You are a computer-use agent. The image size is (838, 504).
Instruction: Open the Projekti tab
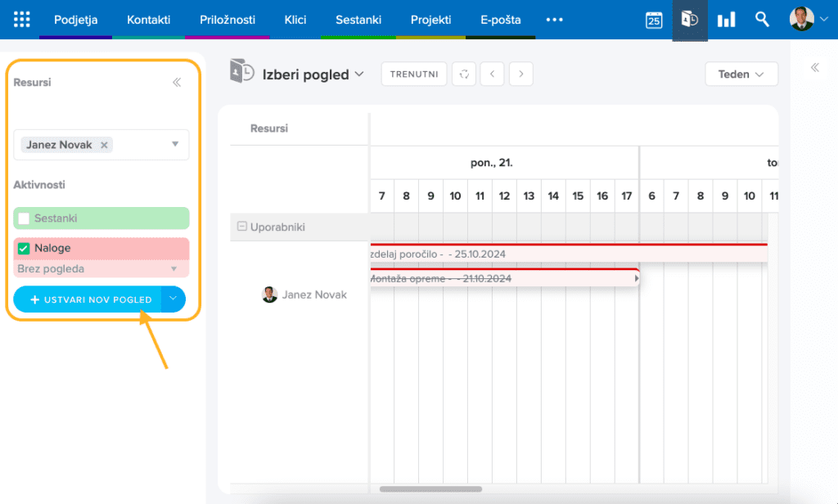tap(433, 20)
